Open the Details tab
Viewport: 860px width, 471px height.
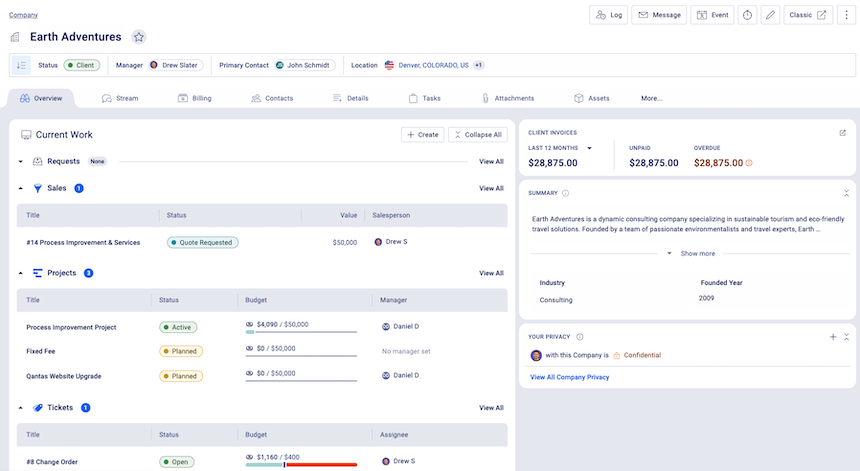click(x=350, y=98)
